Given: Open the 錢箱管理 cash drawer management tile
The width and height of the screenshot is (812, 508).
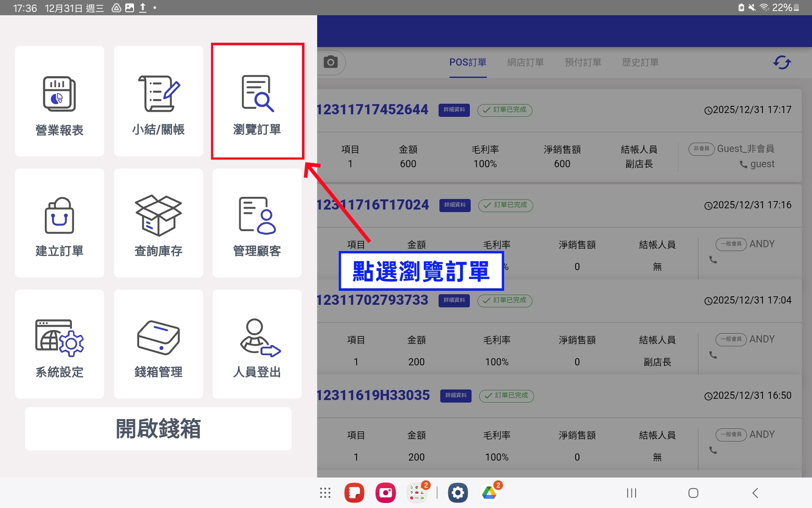Looking at the screenshot, I should (159, 344).
